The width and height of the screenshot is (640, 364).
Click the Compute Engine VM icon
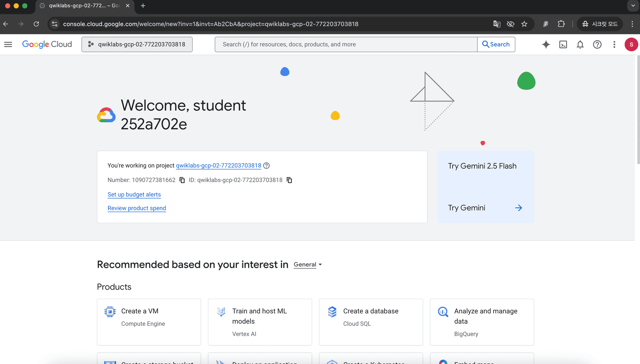[110, 312]
